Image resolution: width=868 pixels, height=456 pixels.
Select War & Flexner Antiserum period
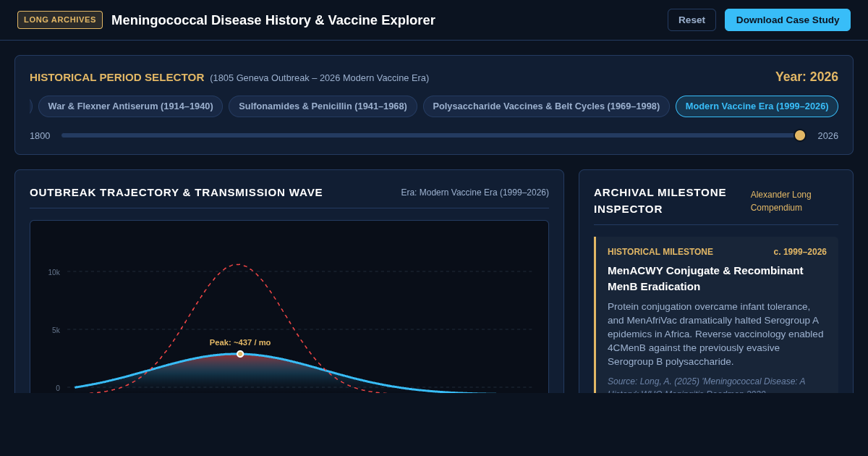coord(130,106)
